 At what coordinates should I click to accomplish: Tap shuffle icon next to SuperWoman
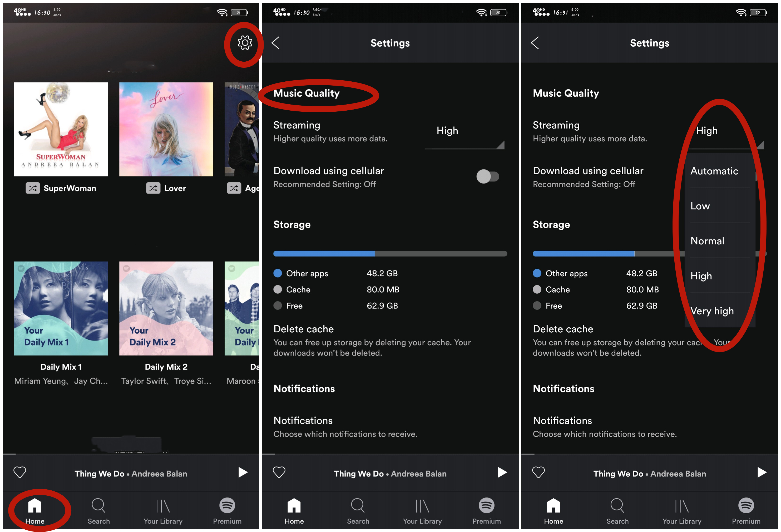click(33, 188)
